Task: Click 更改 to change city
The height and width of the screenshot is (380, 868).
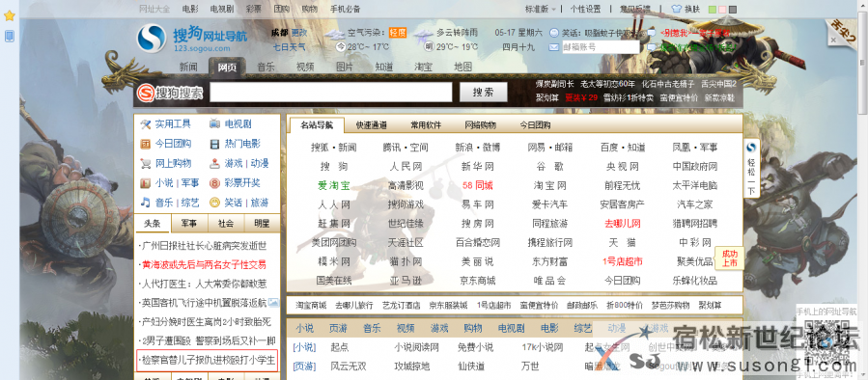Action: click(299, 33)
